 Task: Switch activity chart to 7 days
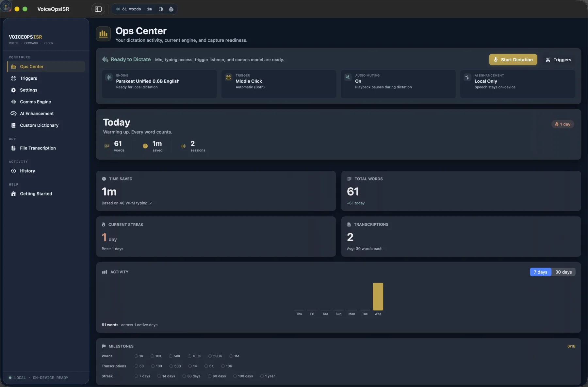pyautogui.click(x=540, y=272)
